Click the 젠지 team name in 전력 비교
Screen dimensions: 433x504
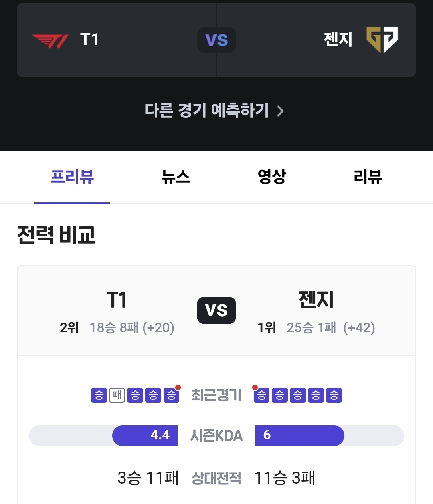tap(316, 300)
